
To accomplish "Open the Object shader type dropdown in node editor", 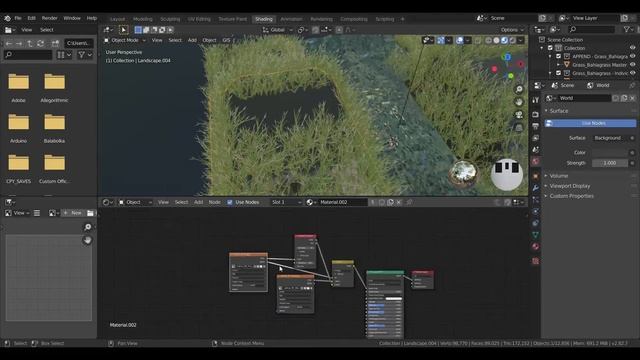I will point(135,202).
